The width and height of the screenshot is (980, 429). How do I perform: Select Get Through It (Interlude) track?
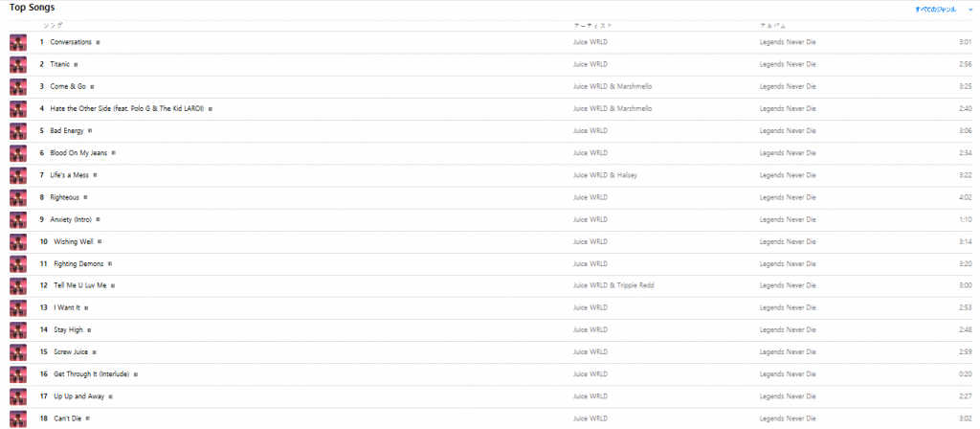(x=92, y=374)
